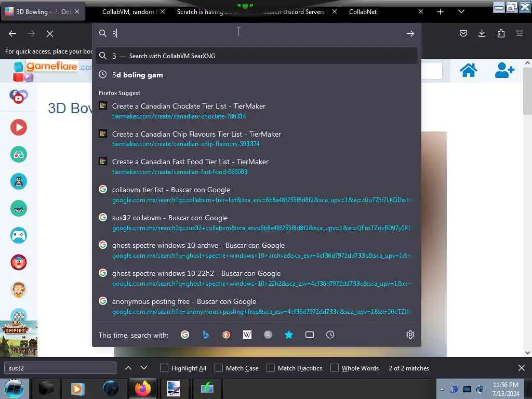This screenshot has height=399, width=532.
Task: Search bookmarks via the star icon
Action: pyautogui.click(x=289, y=335)
